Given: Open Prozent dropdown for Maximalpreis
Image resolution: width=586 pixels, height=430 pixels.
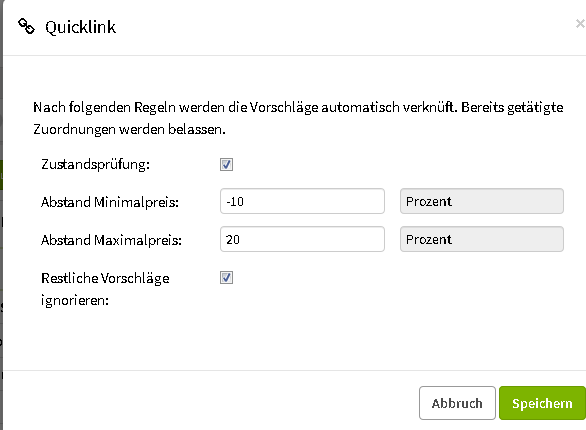Looking at the screenshot, I should point(482,239).
